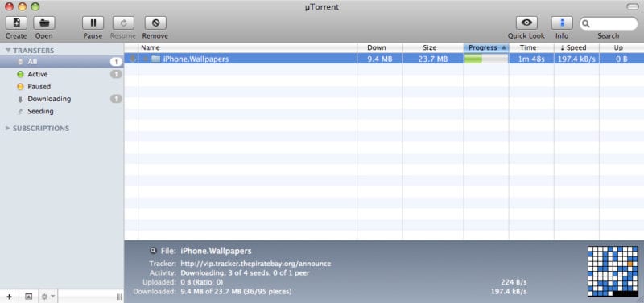Screen dimensions: 644x303
Task: Click the plus icon at sidebar bottom
Action: [10, 297]
